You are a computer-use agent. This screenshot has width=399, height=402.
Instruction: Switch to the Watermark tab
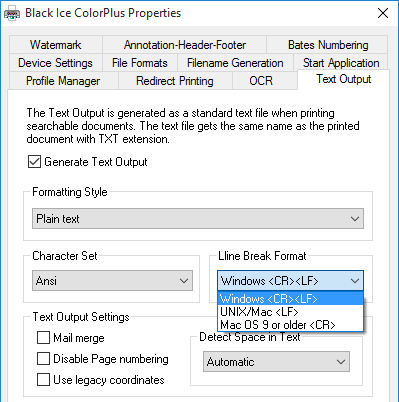[56, 45]
